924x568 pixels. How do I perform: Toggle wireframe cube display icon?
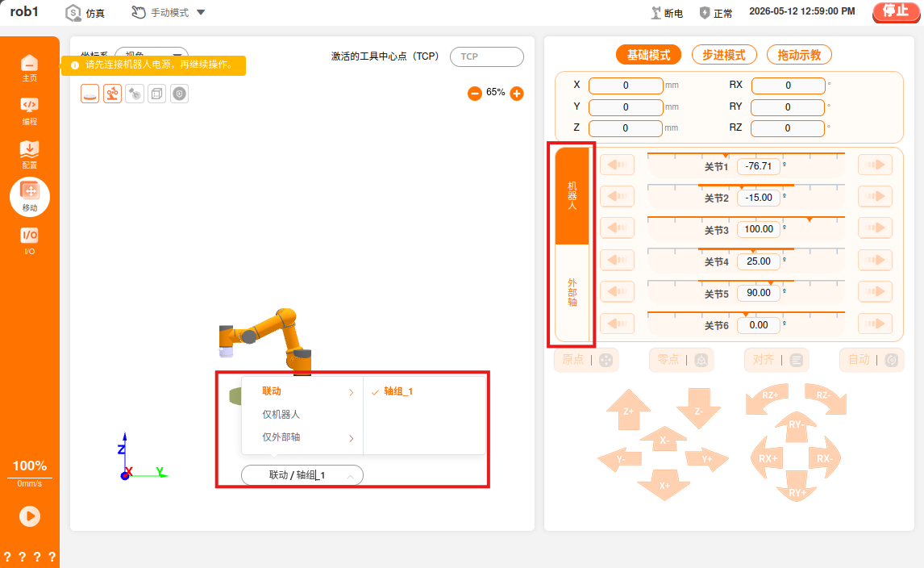click(156, 94)
